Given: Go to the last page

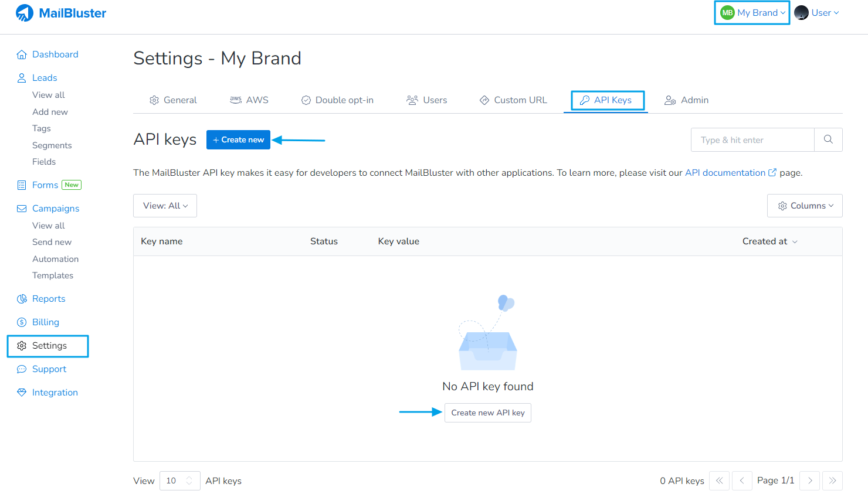Looking at the screenshot, I should 832,480.
